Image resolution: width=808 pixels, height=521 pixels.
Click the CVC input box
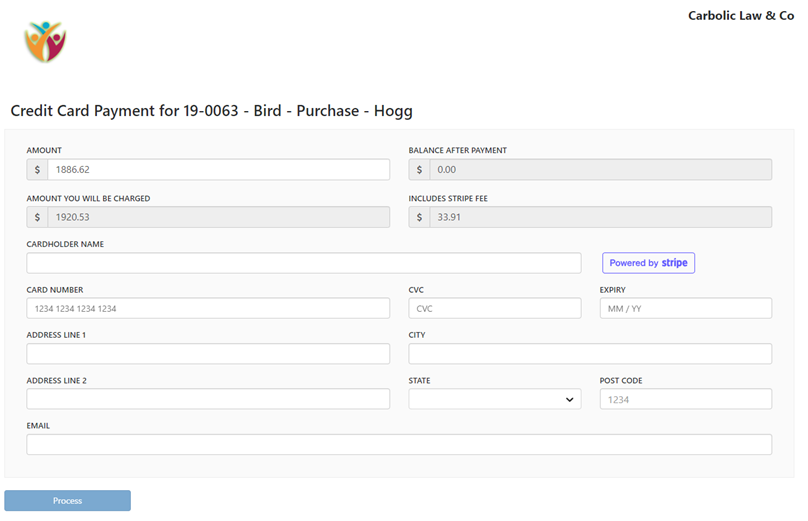(x=495, y=309)
